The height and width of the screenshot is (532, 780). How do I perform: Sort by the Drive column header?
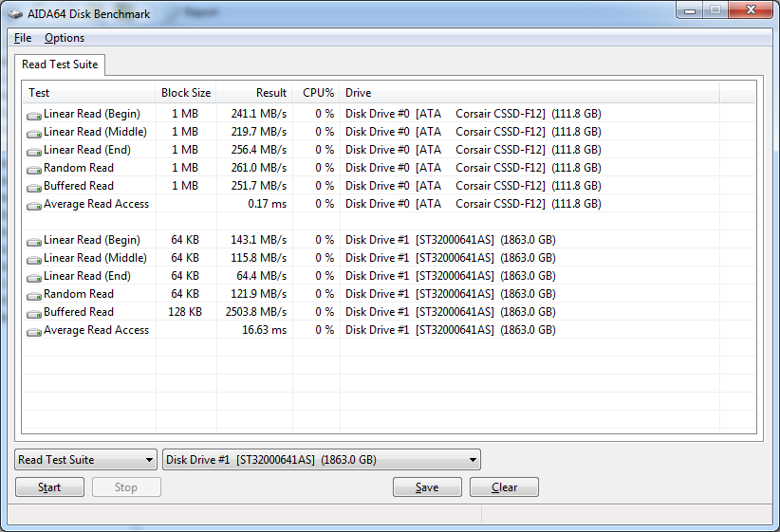[x=529, y=93]
